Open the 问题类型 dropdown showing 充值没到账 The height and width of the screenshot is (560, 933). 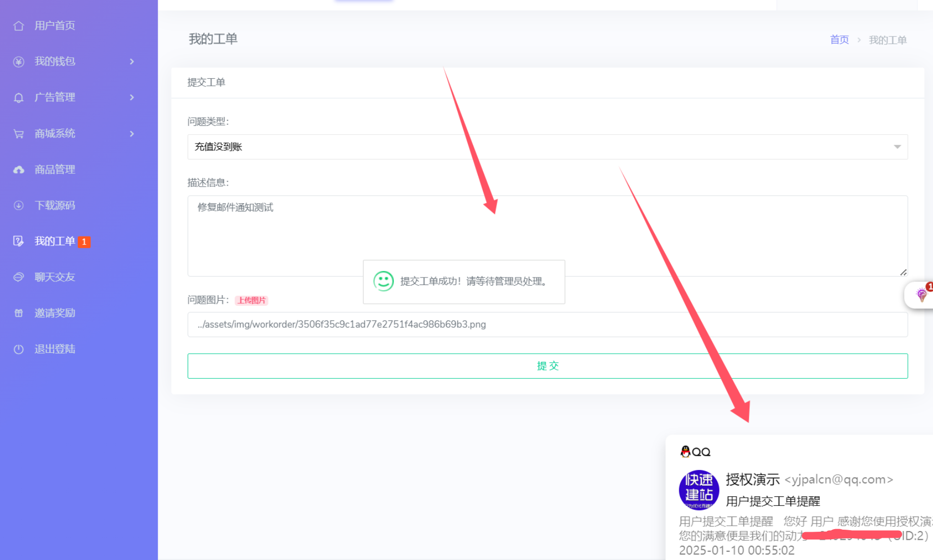click(547, 147)
